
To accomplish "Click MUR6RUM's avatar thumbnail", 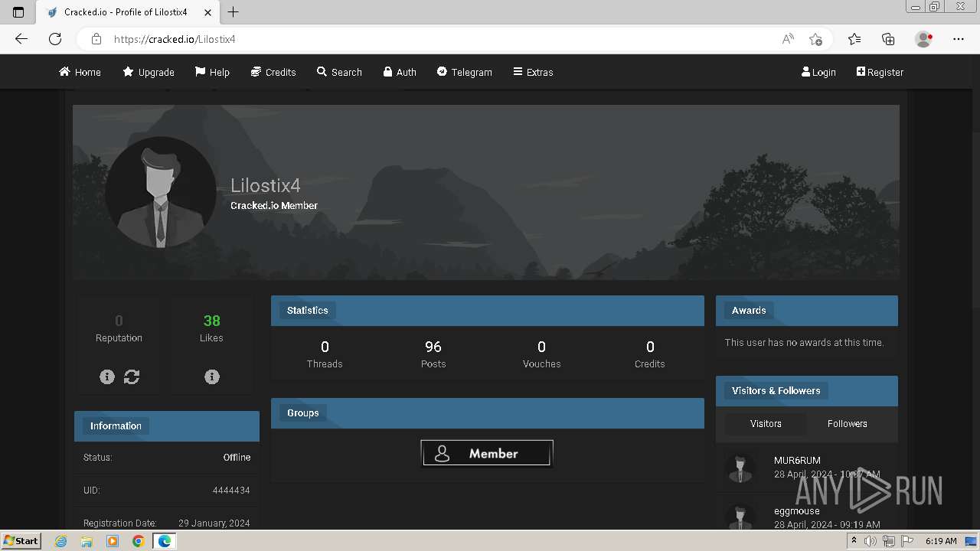I will (740, 468).
